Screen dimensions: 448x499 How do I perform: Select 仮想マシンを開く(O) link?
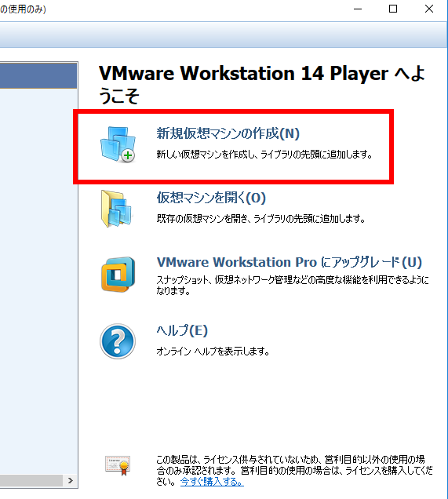211,198
